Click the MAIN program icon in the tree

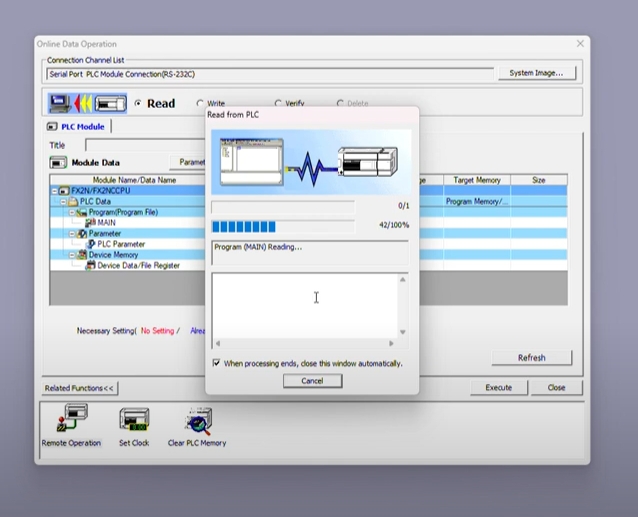pos(90,223)
